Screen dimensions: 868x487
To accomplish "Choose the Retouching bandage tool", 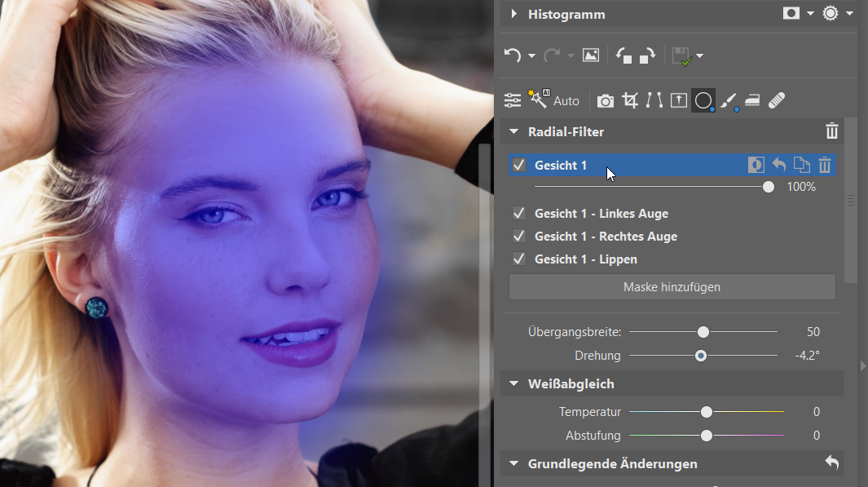I will pos(777,100).
